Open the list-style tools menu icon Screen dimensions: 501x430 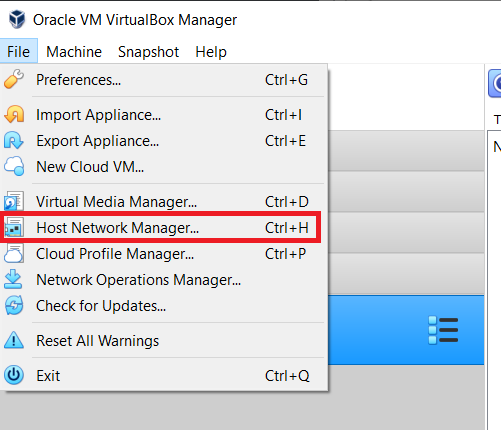coord(443,330)
